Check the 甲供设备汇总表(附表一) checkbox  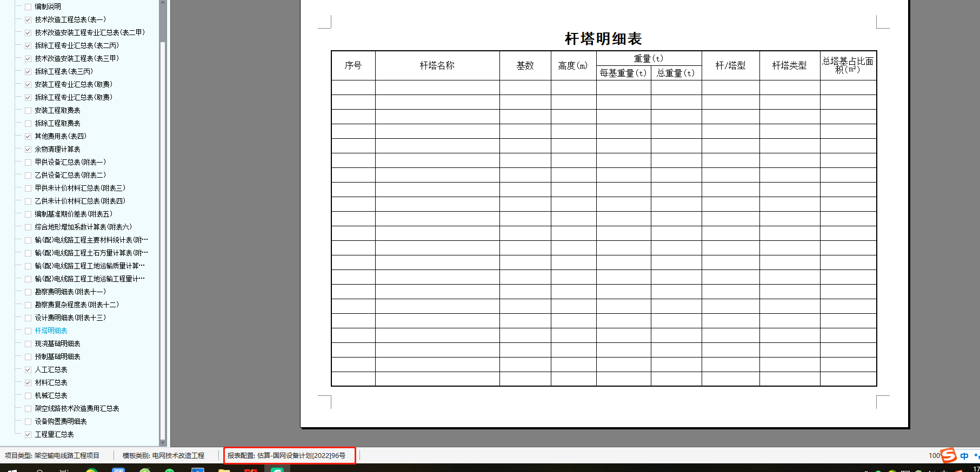coord(28,163)
